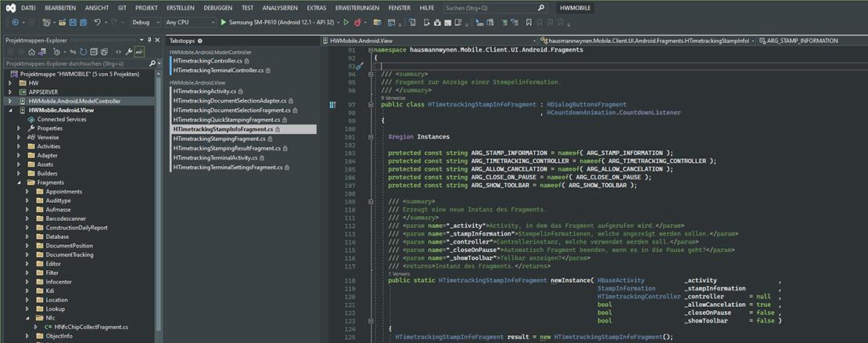This screenshot has height=343, width=868.
Task: Click the Home icon in Projektmappen-Explorer
Action: 31,52
